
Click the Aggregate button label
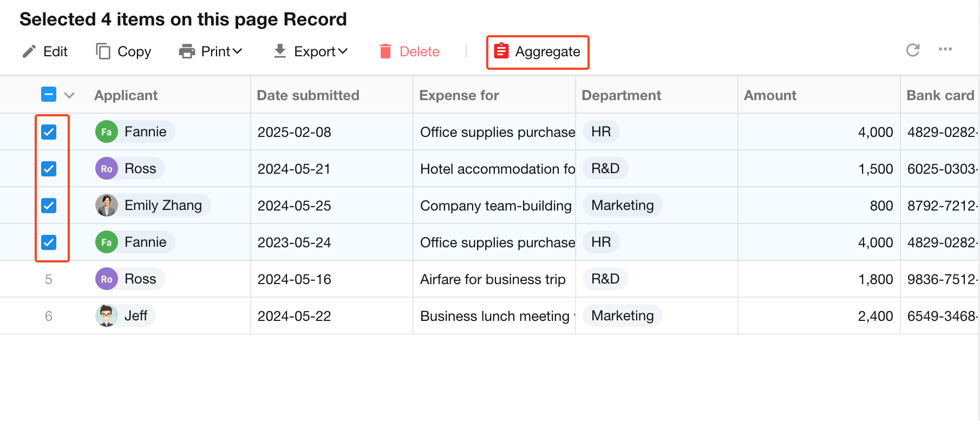547,52
